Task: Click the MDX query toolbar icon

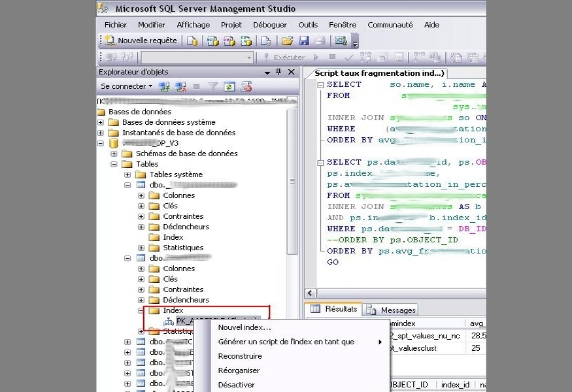Action: [212, 41]
